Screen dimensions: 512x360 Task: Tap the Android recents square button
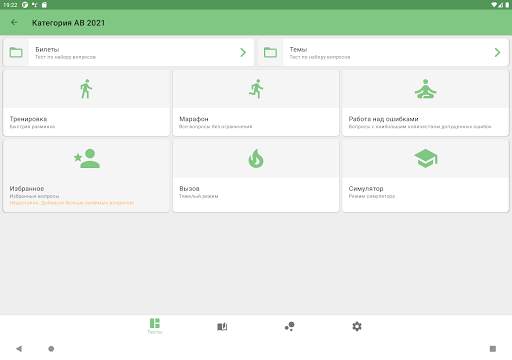tap(493, 349)
